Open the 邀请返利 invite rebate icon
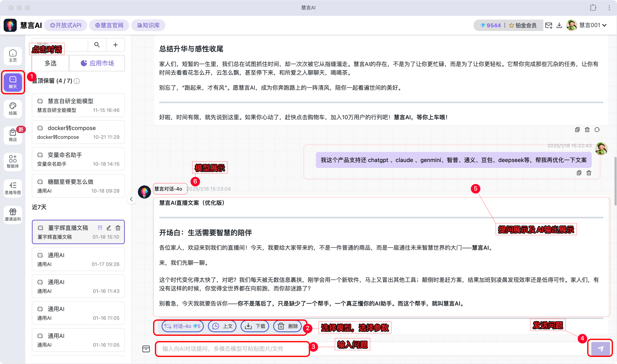Image resolution: width=617 pixels, height=364 pixels. coord(13,215)
